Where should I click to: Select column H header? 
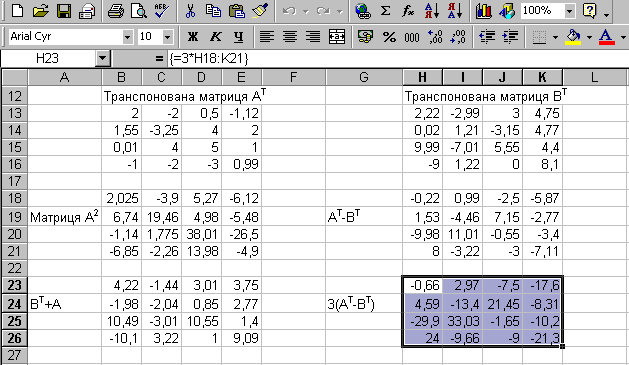(422, 77)
